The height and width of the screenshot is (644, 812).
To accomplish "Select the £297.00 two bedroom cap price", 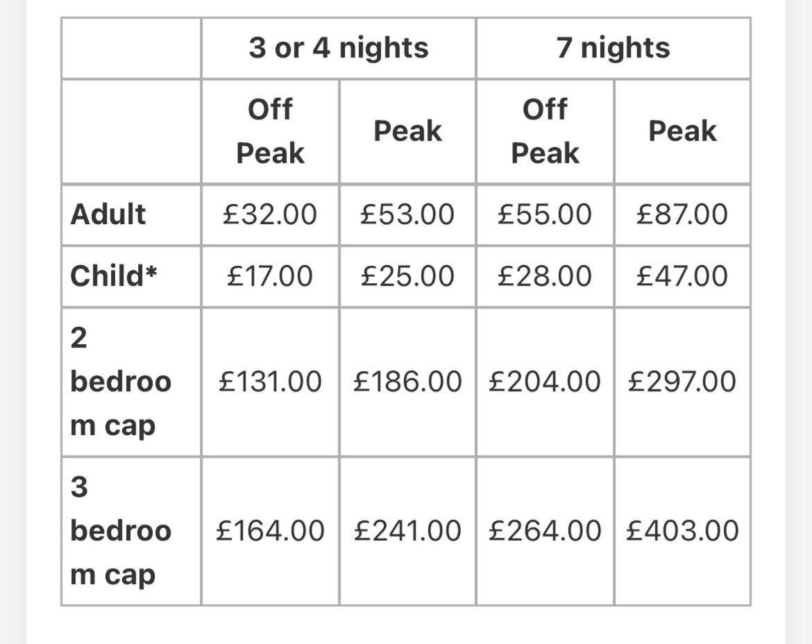I will coord(682,382).
